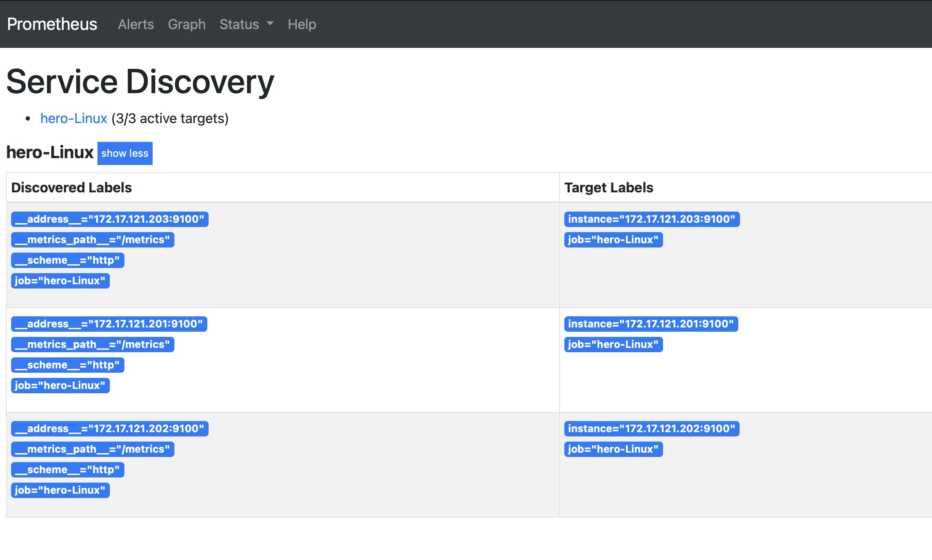The height and width of the screenshot is (560, 932).
Task: Select __metrics_path__ label in the 172.17.121.201 row
Action: pyautogui.click(x=93, y=345)
